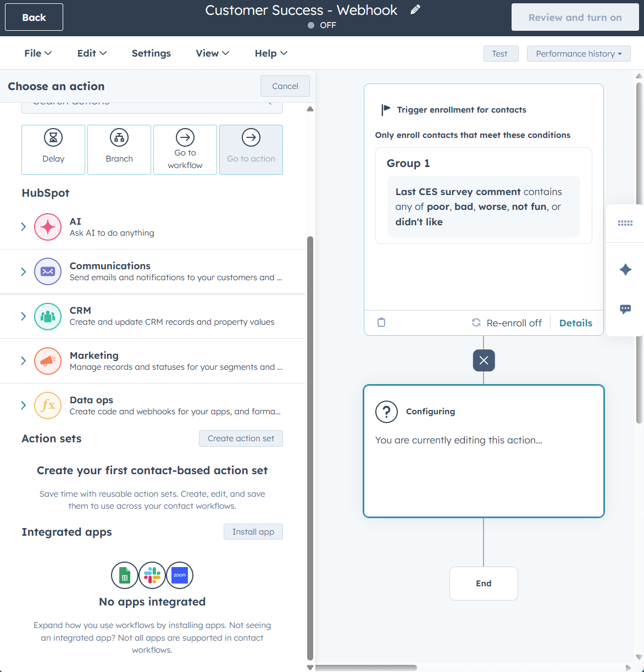Open the Help menu
Image resolution: width=644 pixels, height=672 pixels.
point(270,53)
